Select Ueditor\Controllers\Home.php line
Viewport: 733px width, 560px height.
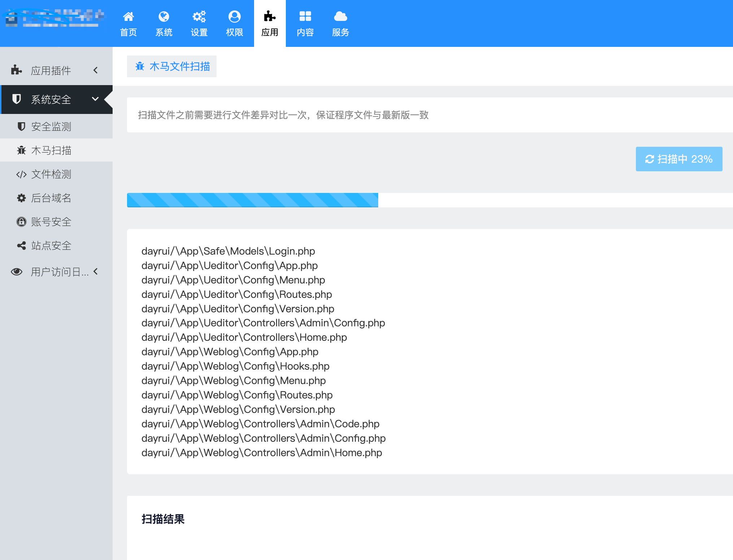(x=244, y=337)
